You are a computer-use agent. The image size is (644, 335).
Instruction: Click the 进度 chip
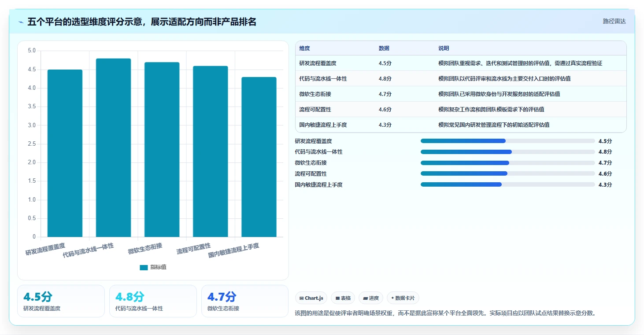point(371,298)
